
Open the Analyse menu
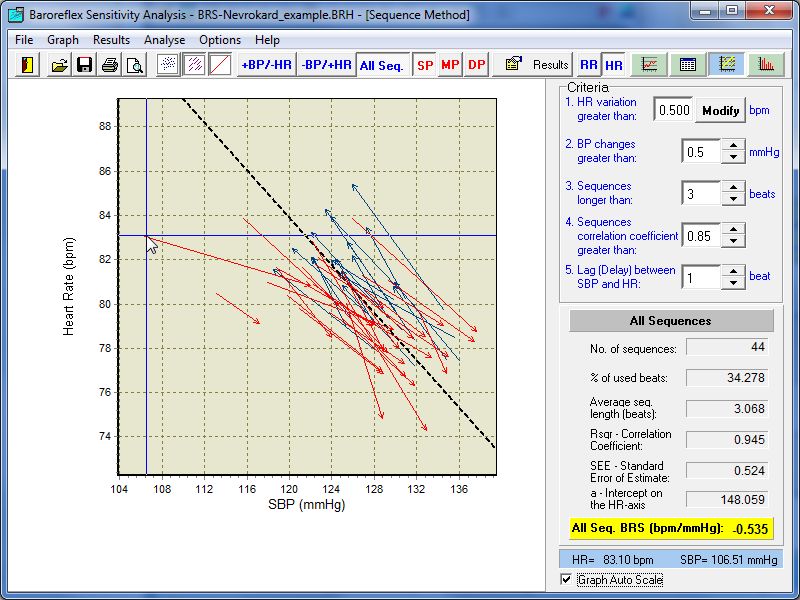click(164, 40)
